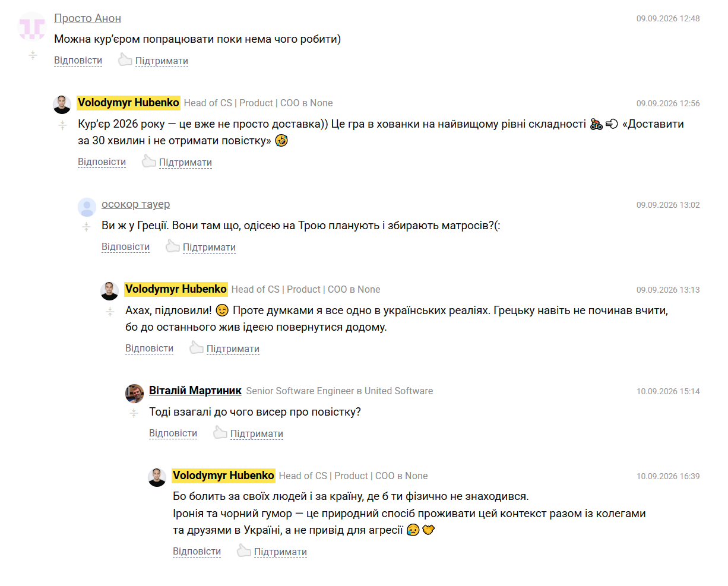Viewport: 728px width, 586px height.
Task: Click thumbs-up icon under Просто Анон's comment
Action: coord(125,59)
